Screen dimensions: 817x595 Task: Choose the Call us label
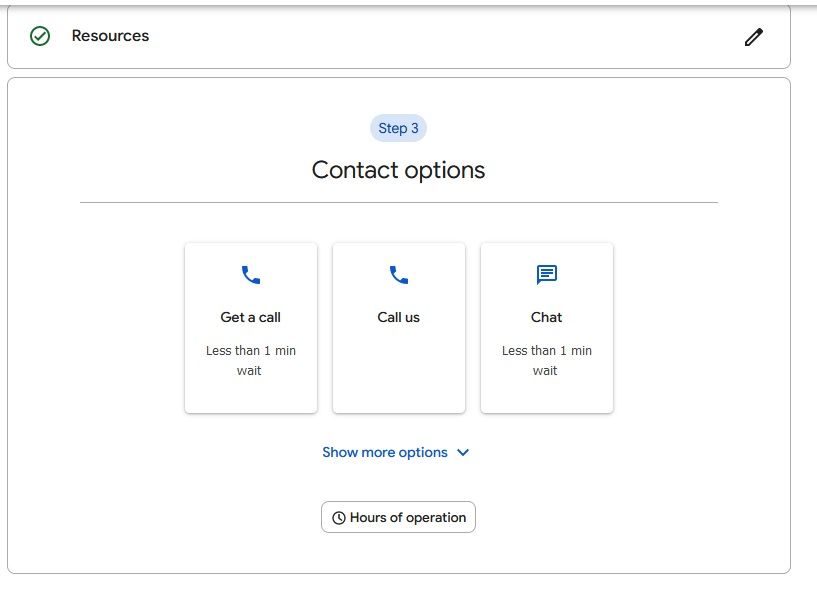point(398,317)
